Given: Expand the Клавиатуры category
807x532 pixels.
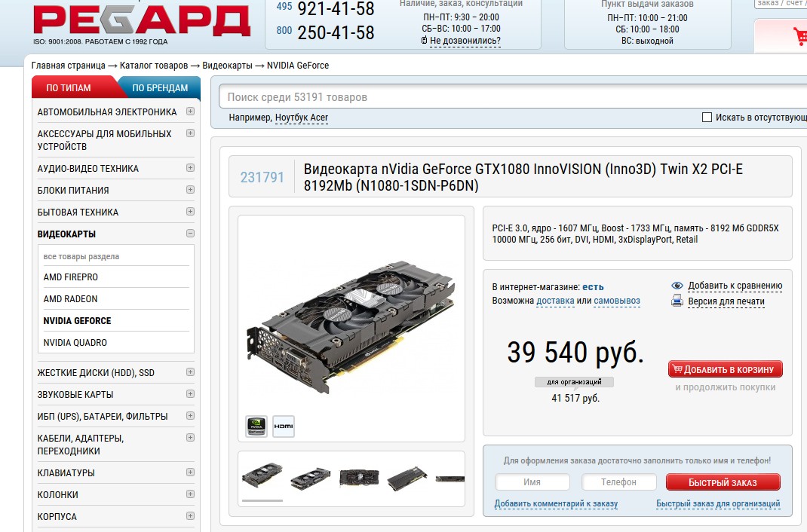Looking at the screenshot, I should [x=190, y=472].
